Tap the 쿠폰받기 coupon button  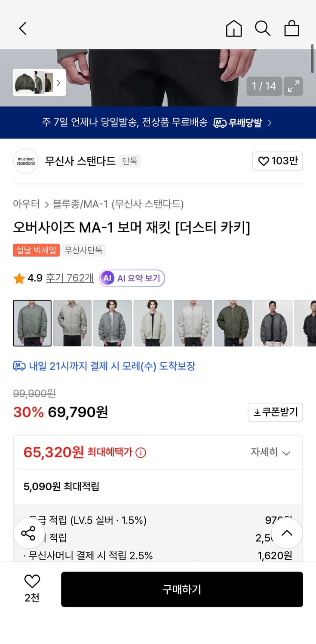[x=275, y=412]
